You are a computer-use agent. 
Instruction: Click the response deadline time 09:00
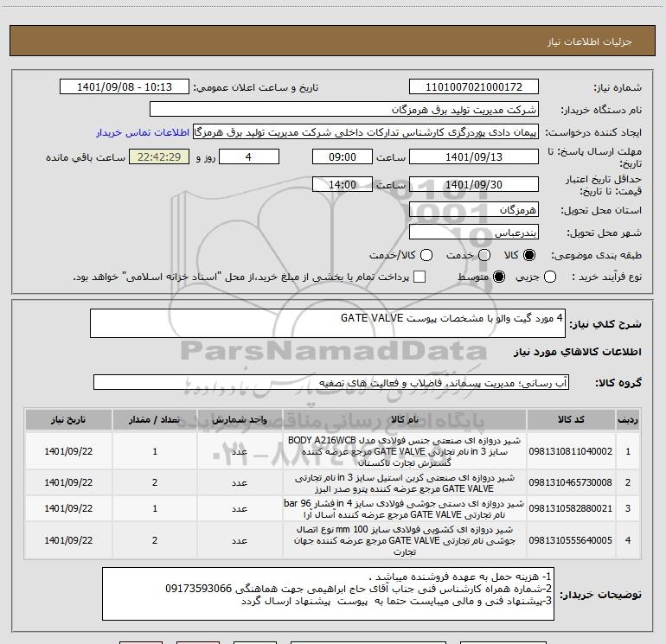click(343, 156)
